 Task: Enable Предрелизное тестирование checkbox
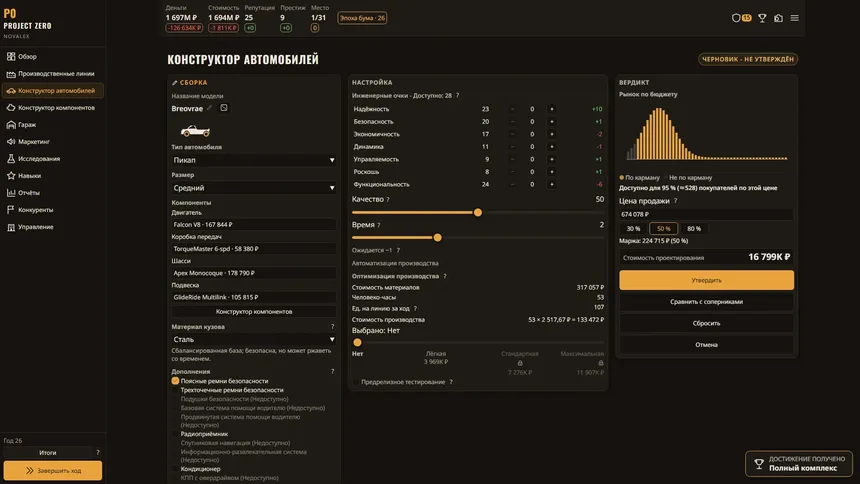[356, 382]
